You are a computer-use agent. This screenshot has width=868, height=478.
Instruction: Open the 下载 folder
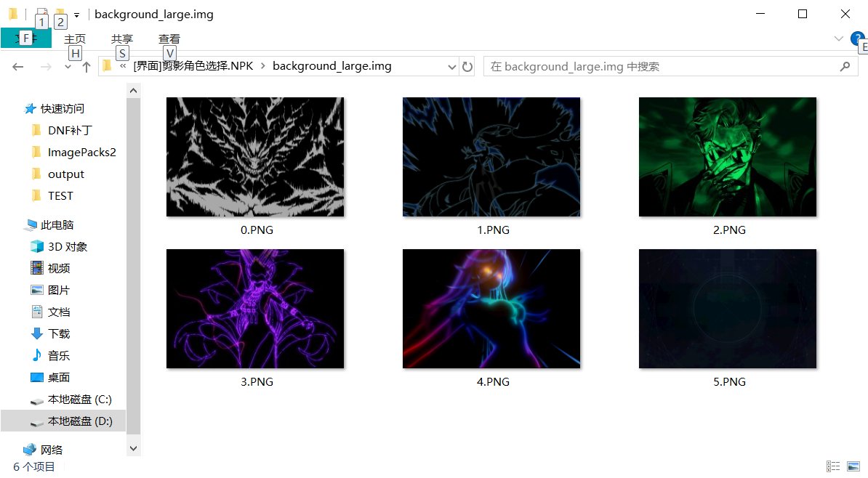[x=59, y=333]
